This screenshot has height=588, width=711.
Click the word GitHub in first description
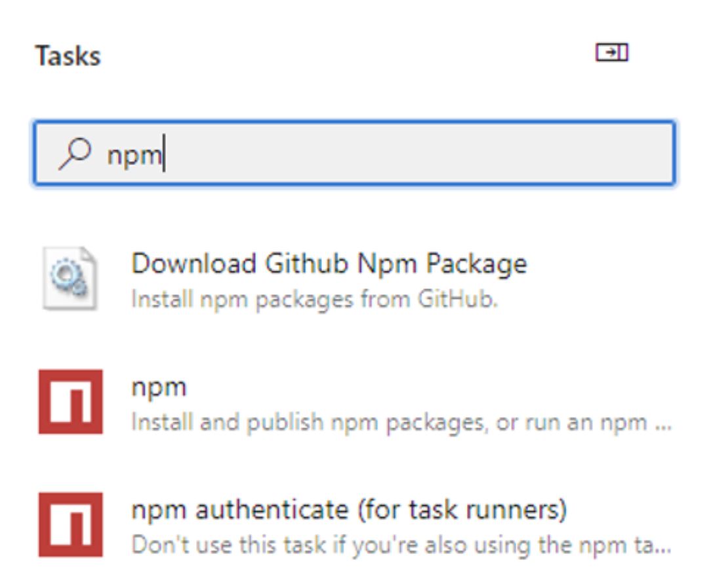(x=458, y=300)
